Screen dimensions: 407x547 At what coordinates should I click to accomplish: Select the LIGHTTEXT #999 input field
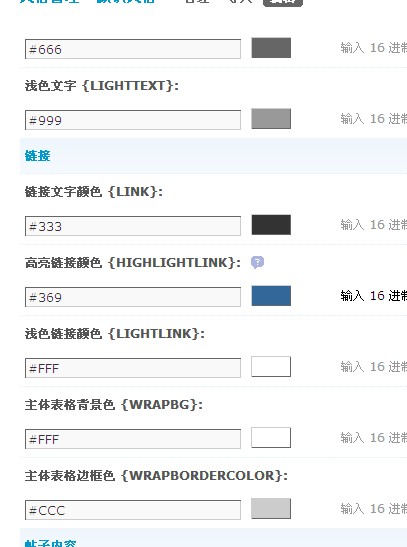[133, 120]
